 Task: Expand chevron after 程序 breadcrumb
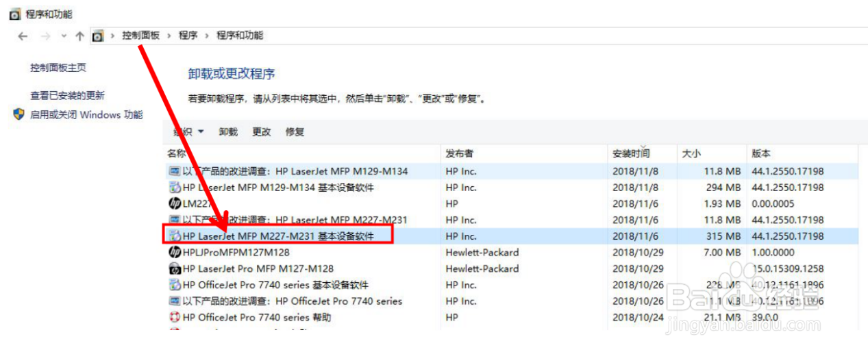(x=208, y=36)
